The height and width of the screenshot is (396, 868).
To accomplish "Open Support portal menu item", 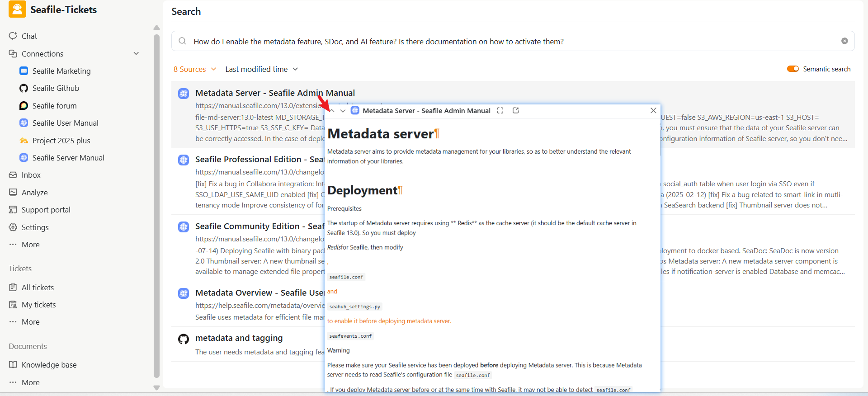I will pyautogui.click(x=46, y=210).
